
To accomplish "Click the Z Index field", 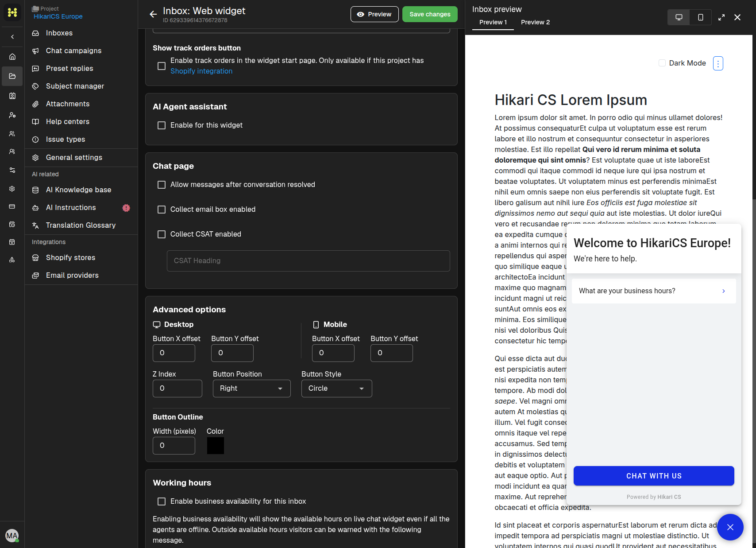I will pos(177,389).
